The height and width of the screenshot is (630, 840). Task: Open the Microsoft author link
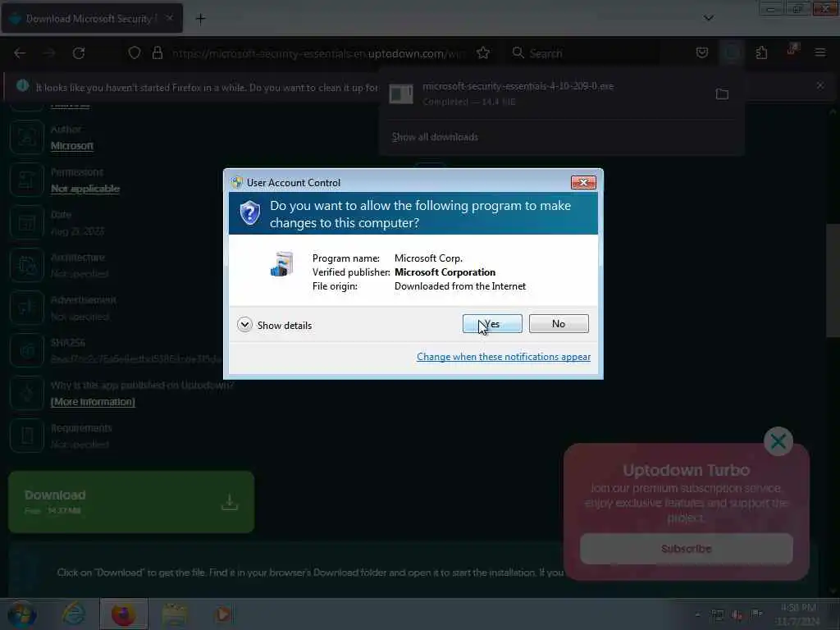[x=72, y=146]
